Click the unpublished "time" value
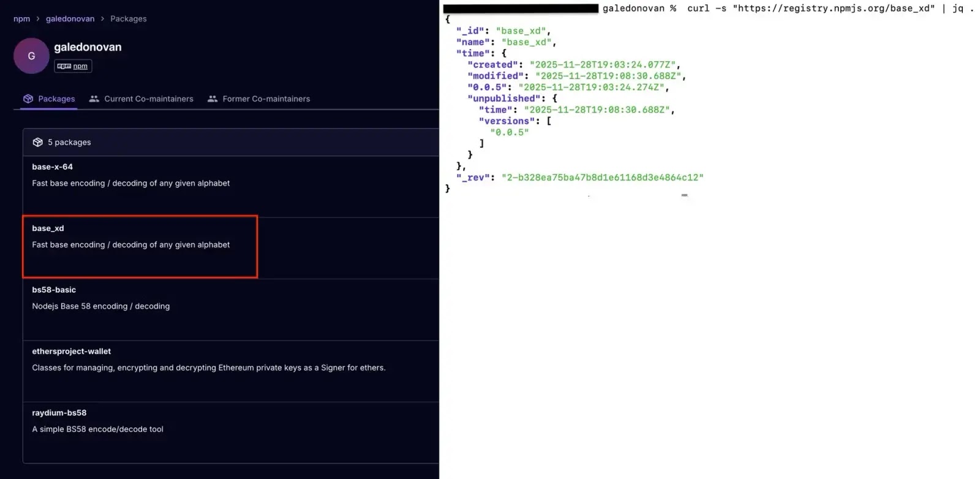 pyautogui.click(x=597, y=110)
